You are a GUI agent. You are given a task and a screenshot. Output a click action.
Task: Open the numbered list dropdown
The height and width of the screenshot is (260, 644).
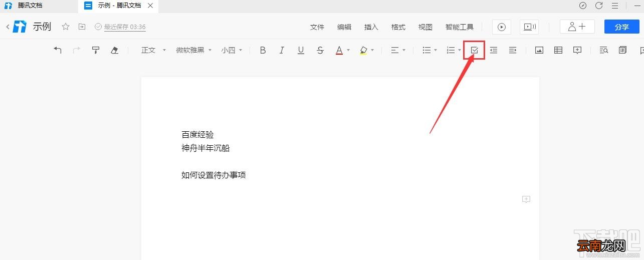[x=454, y=50]
